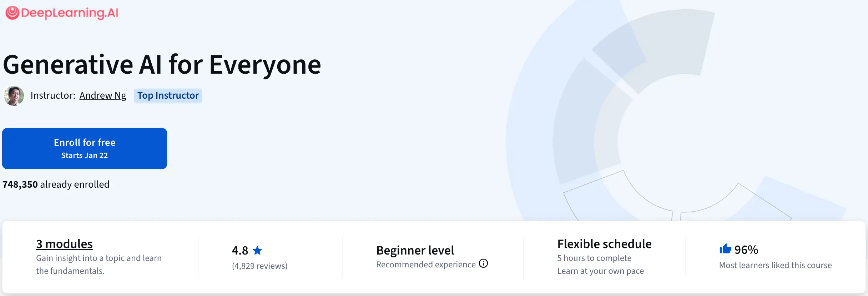Click the 5 hours to complete text
Screen dimensions: 868x296
(x=594, y=258)
